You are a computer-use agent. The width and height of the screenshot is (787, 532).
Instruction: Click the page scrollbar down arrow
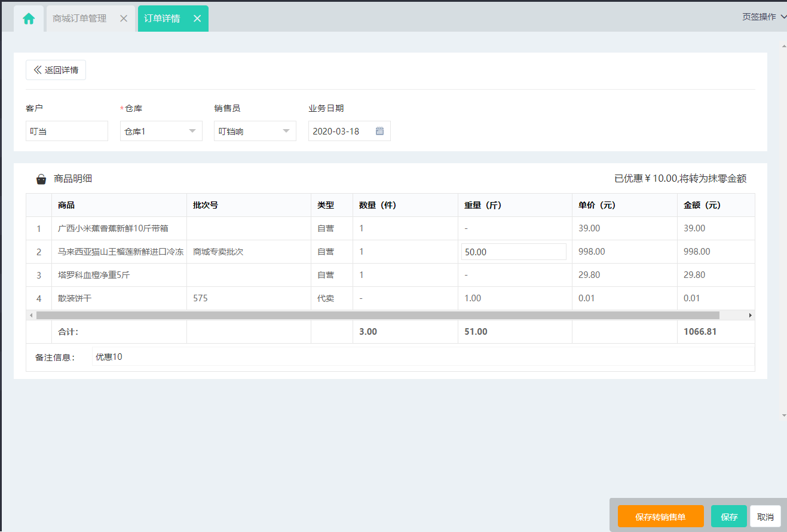784,415
